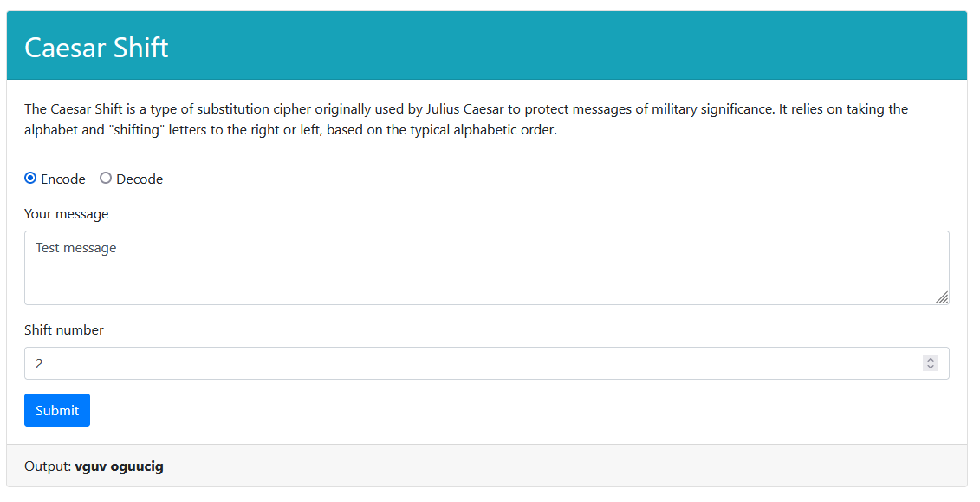980x502 pixels.
Task: Click empty area of the gray output footer
Action: coord(562,466)
